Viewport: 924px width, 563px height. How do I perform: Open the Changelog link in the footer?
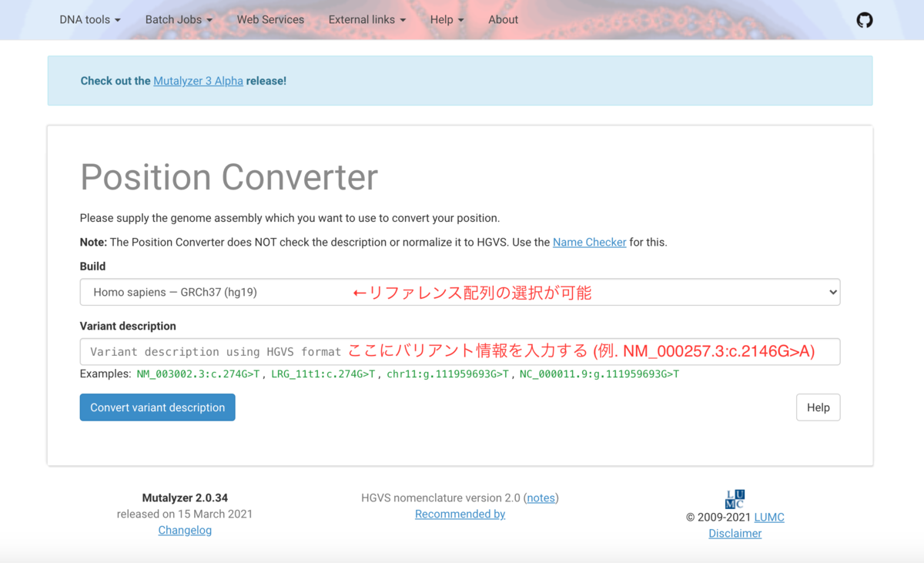185,530
